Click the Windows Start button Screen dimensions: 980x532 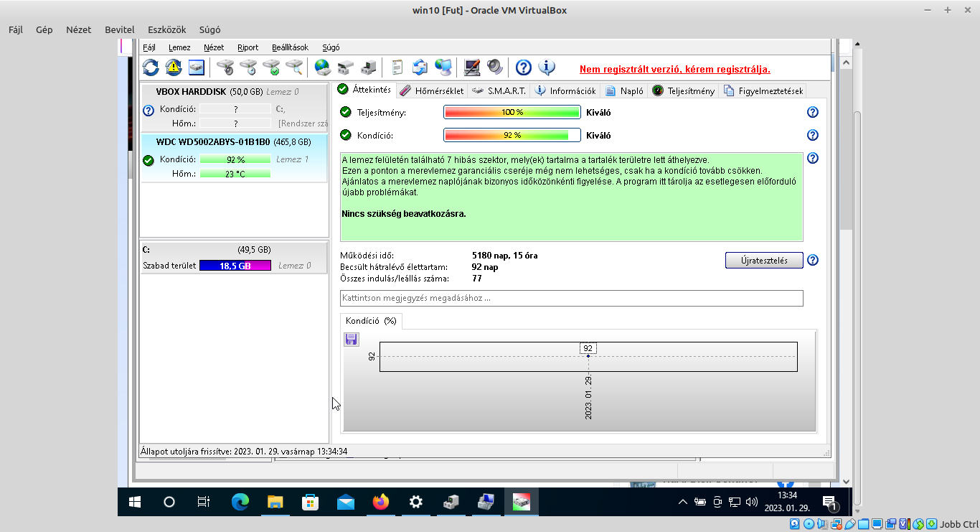[135, 502]
